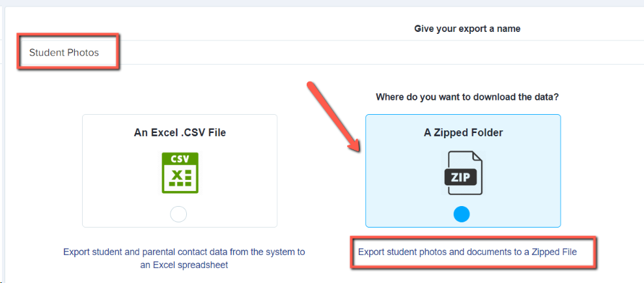Click the X grid part of Excel icon
644x283 pixels.
pyautogui.click(x=180, y=178)
